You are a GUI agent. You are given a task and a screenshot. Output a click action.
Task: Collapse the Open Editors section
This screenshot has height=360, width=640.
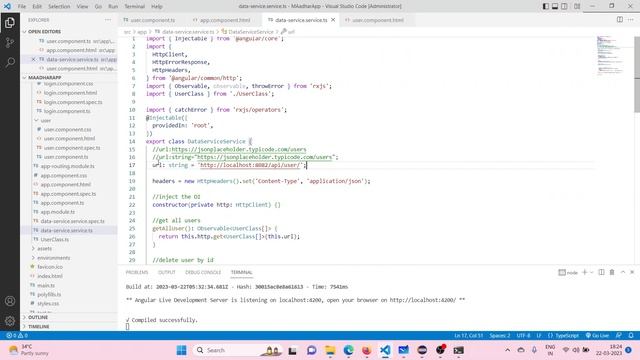click(44, 31)
